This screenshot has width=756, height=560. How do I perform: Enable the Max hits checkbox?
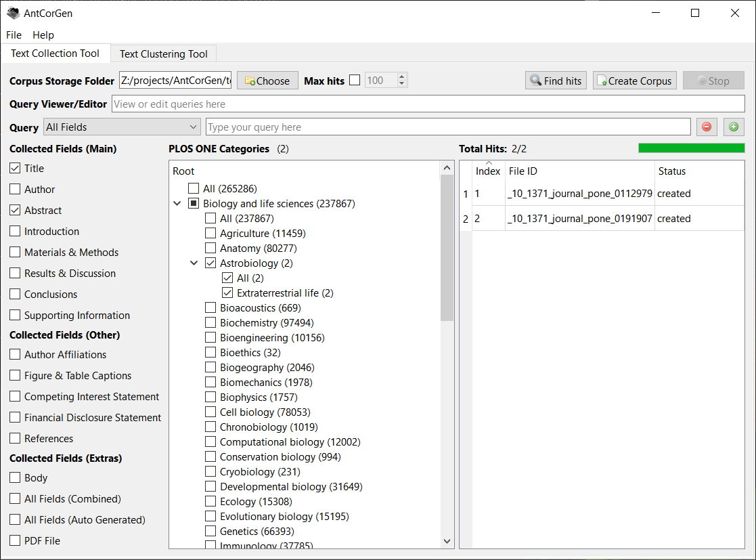pyautogui.click(x=355, y=81)
